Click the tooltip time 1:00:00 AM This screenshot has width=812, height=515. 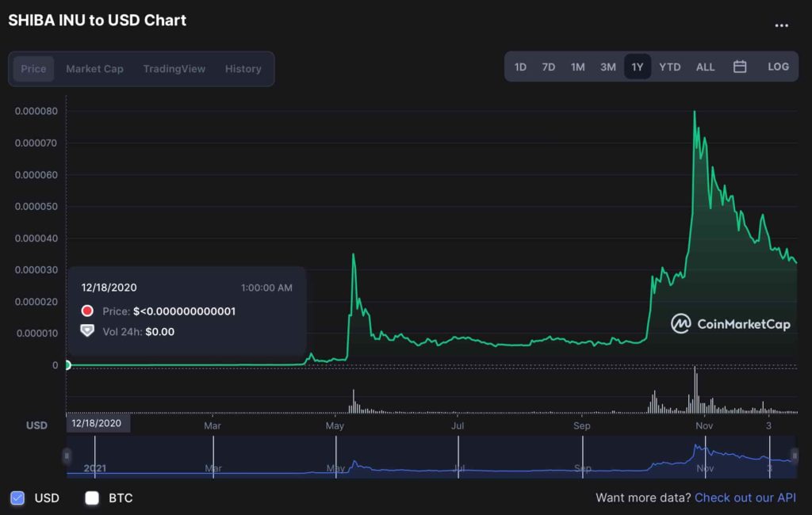[x=266, y=288]
